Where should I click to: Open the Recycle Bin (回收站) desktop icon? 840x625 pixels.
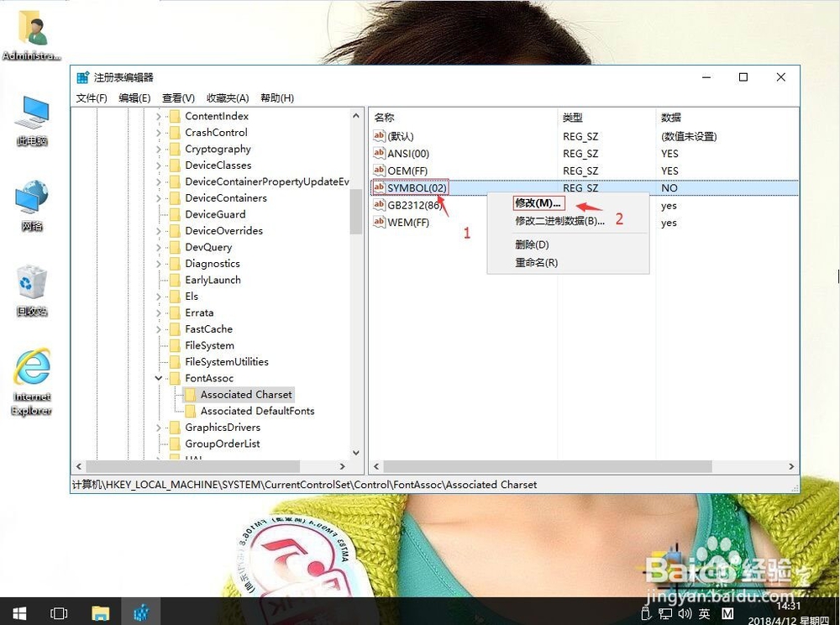32,281
